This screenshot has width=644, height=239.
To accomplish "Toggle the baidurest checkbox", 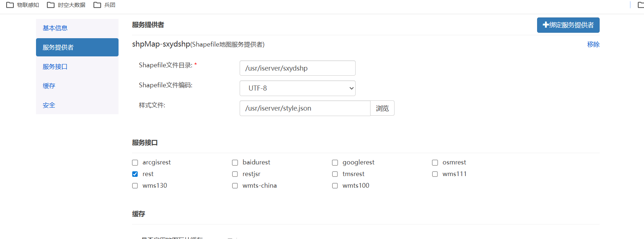I will point(235,163).
